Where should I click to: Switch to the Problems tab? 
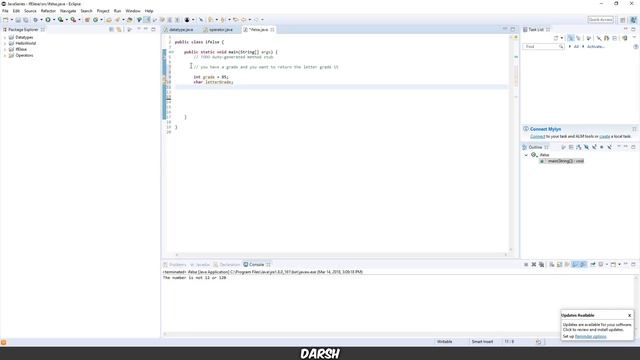point(175,264)
